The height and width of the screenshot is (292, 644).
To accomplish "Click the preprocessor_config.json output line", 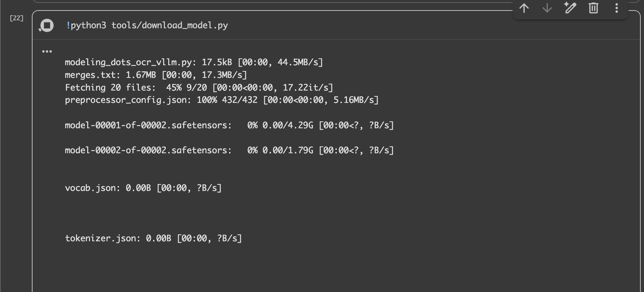I will click(x=221, y=100).
